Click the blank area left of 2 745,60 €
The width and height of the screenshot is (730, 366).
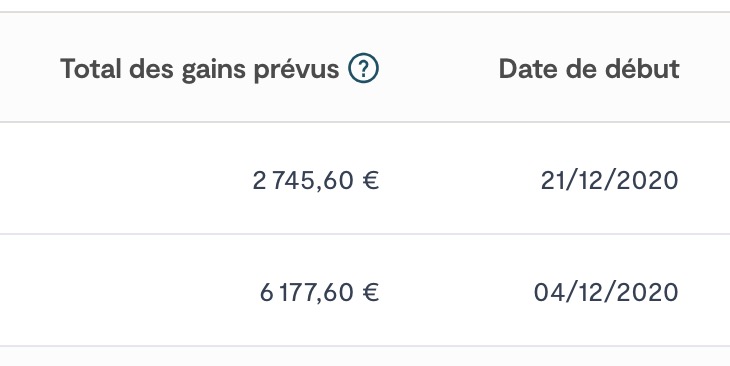126,180
